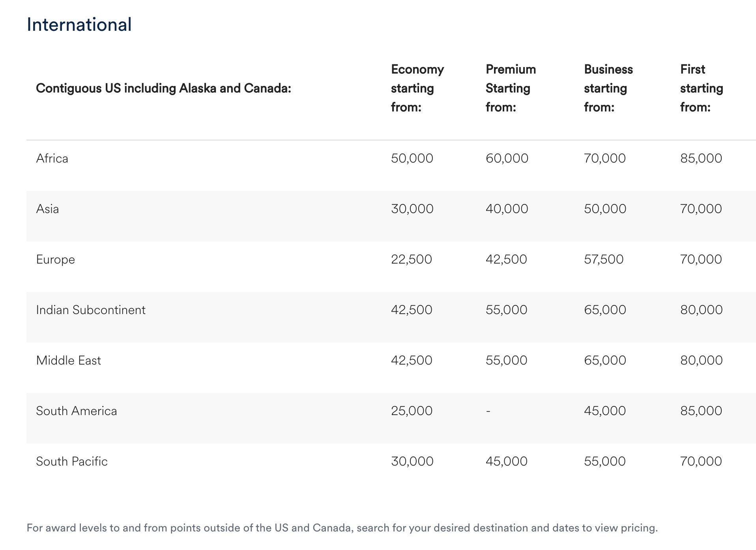The height and width of the screenshot is (550, 756).
Task: Click the dash in South America's premium cell
Action: click(x=488, y=411)
